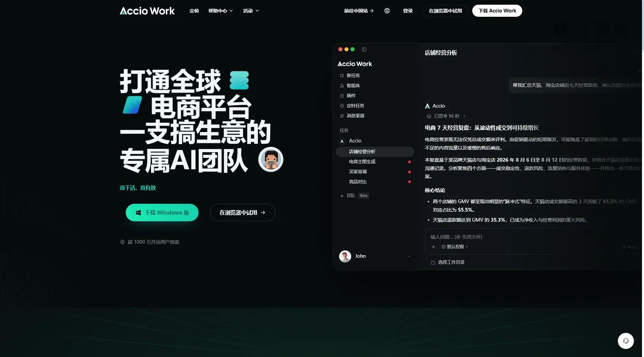This screenshot has width=644, height=357.
Task: Toggle the sidebar panel icon beside window dots
Action: click(364, 49)
